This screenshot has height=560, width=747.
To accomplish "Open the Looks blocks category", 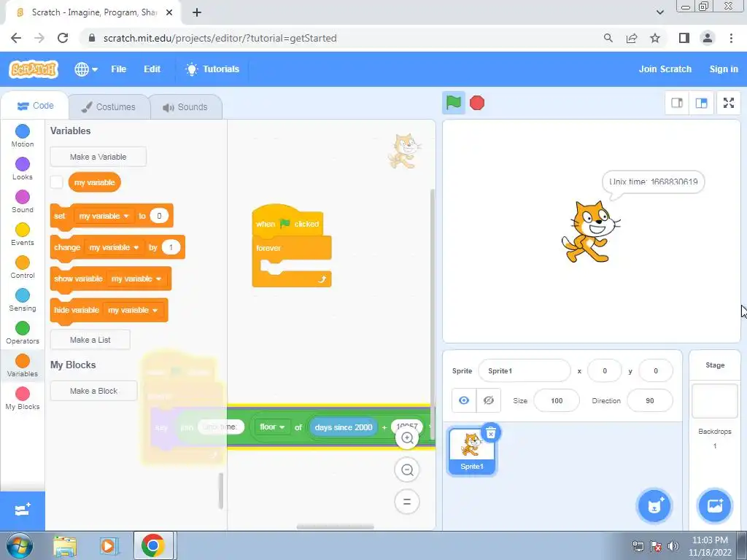I will 23,168.
